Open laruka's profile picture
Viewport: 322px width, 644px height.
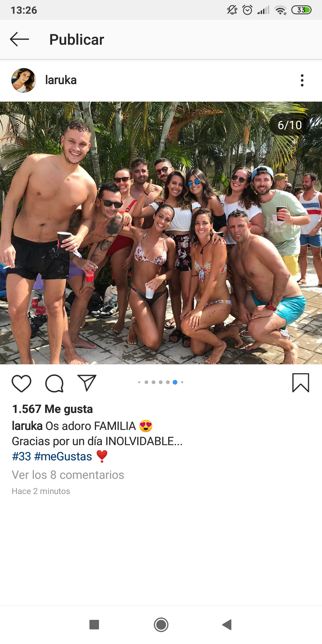(24, 80)
